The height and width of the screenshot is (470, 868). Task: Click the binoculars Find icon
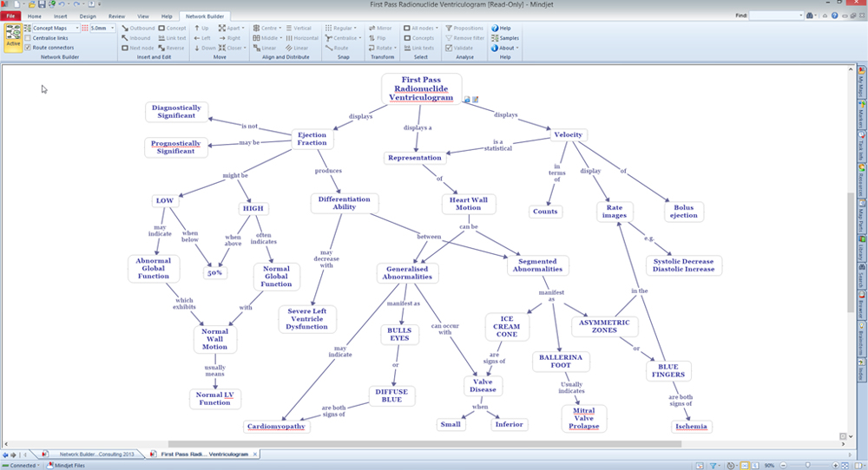click(809, 16)
